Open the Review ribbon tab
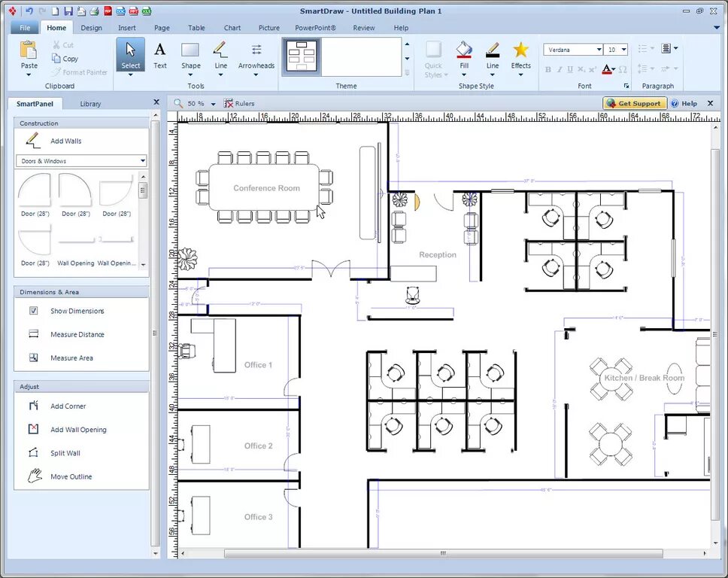728x578 pixels. tap(363, 28)
